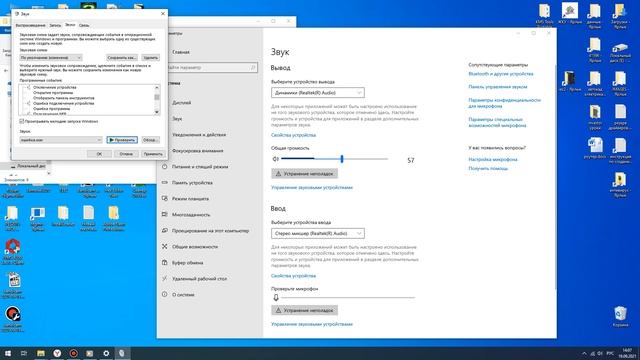Open File Explorer from the taskbar
640x360 pixels.
coord(40,353)
